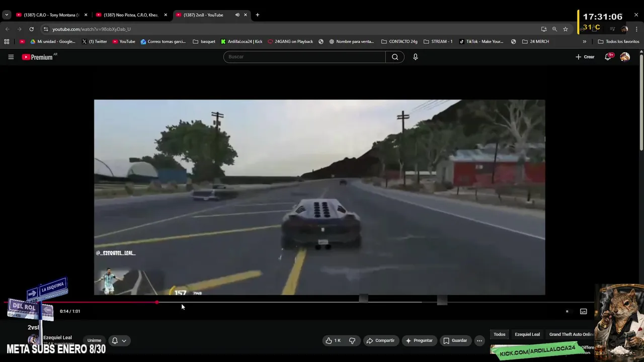This screenshot has width=644, height=362.
Task: Show hidden bookmarks overflow chevron
Action: (x=584, y=42)
